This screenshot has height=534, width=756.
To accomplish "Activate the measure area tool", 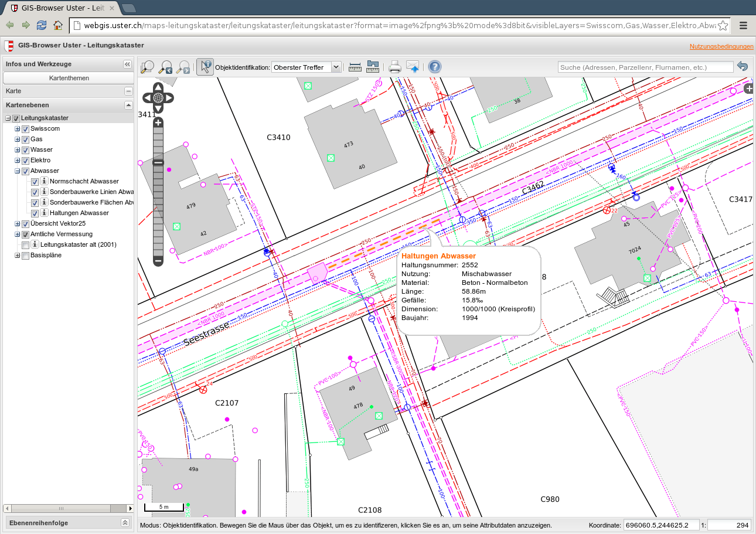I will [373, 67].
